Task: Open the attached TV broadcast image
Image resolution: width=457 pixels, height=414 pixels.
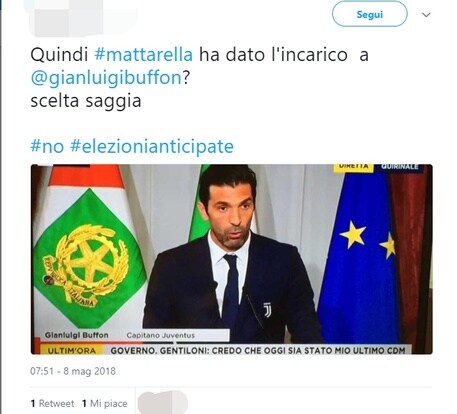Action: tap(232, 259)
